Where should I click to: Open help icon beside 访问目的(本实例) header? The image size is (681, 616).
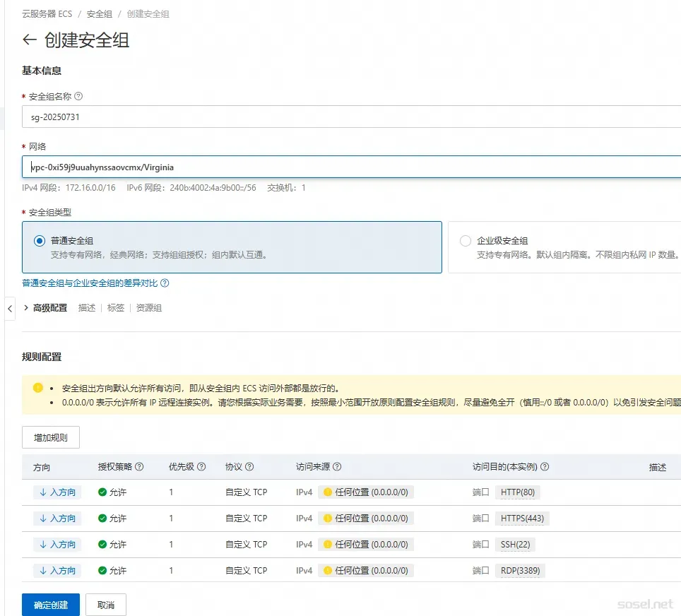(545, 466)
